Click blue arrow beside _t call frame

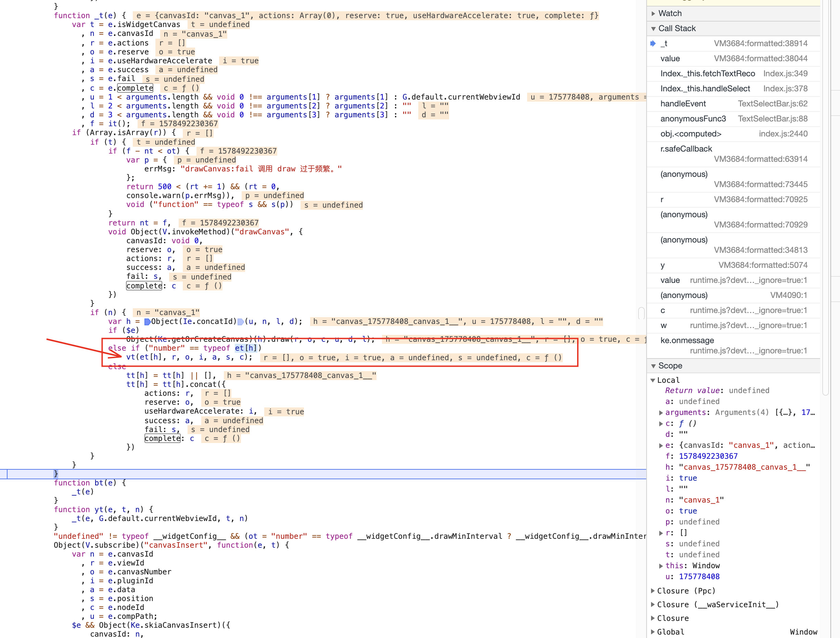pyautogui.click(x=653, y=43)
